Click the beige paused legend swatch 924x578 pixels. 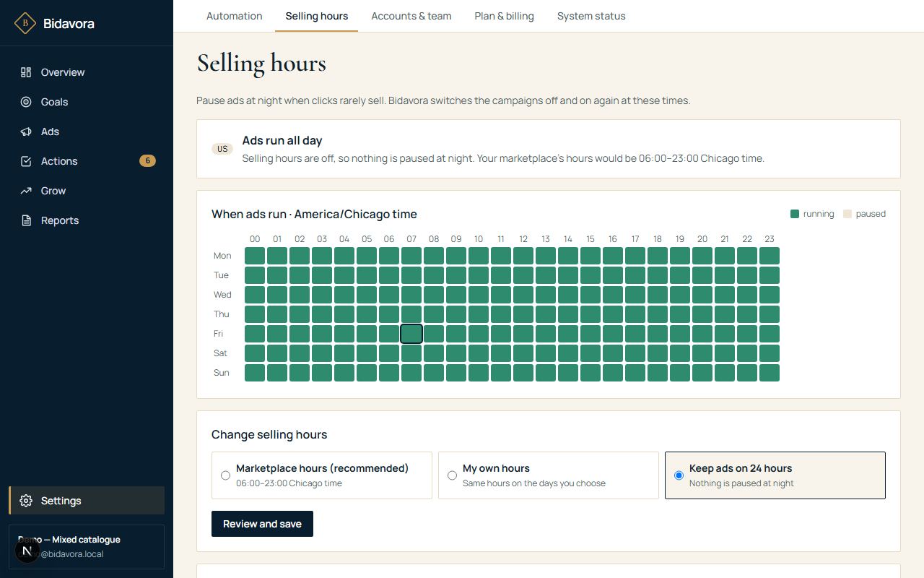[x=848, y=214]
